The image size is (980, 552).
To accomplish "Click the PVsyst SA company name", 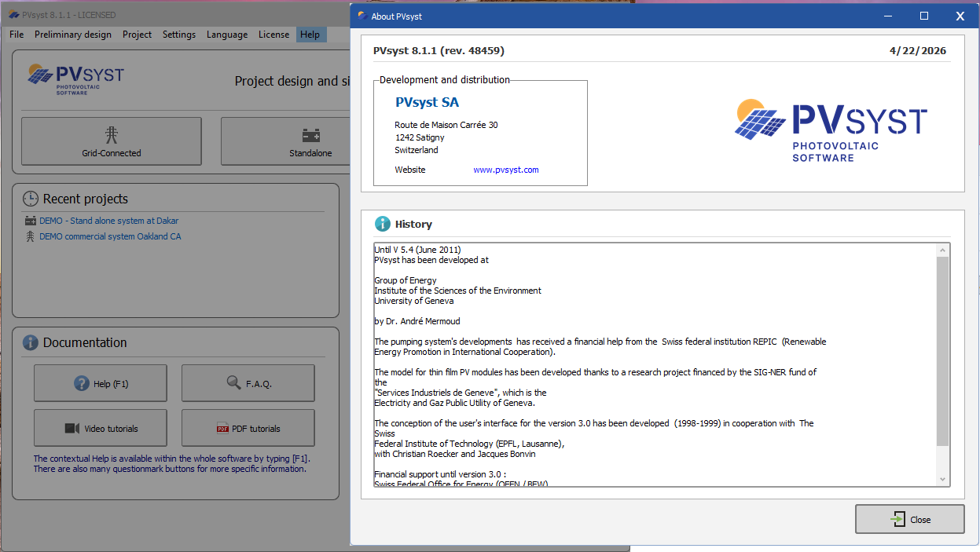I will tap(427, 102).
